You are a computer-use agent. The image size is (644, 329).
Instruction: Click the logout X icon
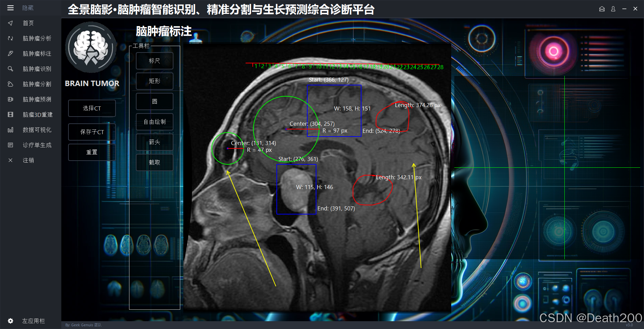point(11,160)
